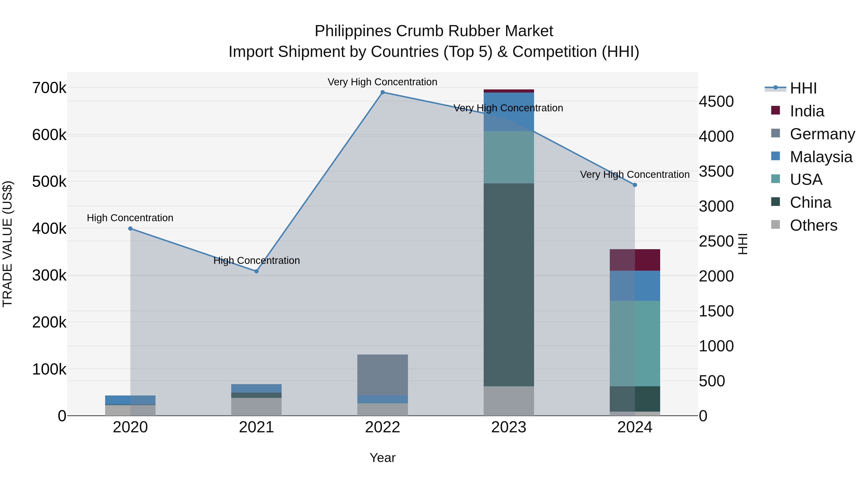Select India bar segment in 2023
The height and width of the screenshot is (488, 868).
(x=509, y=91)
